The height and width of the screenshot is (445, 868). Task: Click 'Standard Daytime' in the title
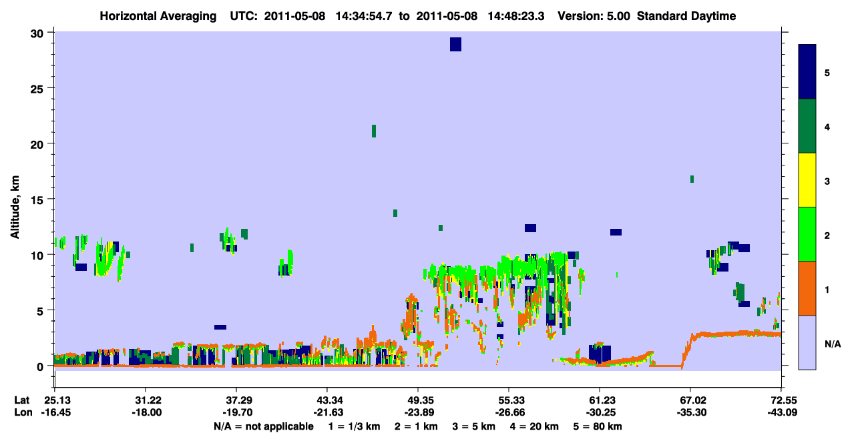[x=686, y=16]
